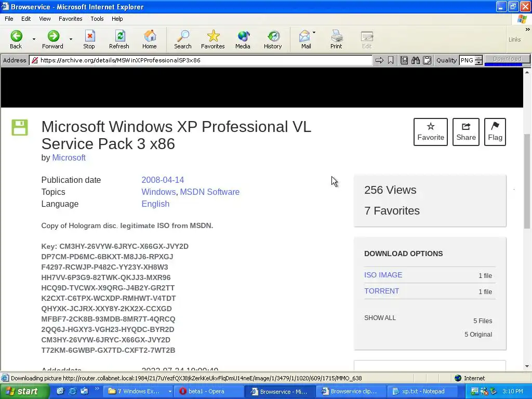Open the Microsoft author link
The width and height of the screenshot is (532, 399).
pos(69,158)
